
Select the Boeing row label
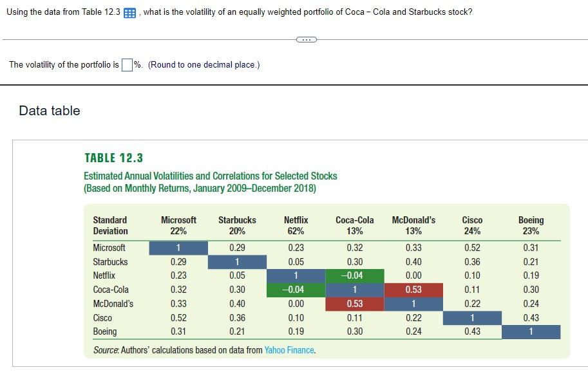pos(106,332)
